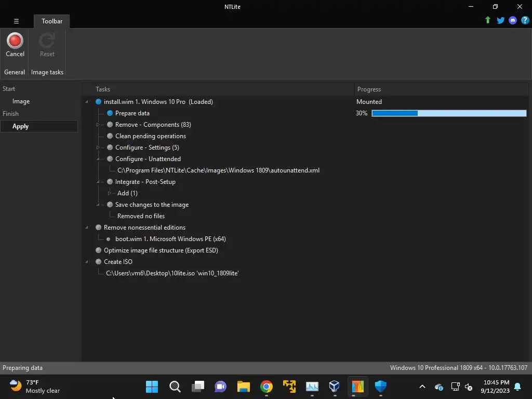Screen dimensions: 532x399
Task: Click the Save changes status dot
Action: click(x=110, y=205)
